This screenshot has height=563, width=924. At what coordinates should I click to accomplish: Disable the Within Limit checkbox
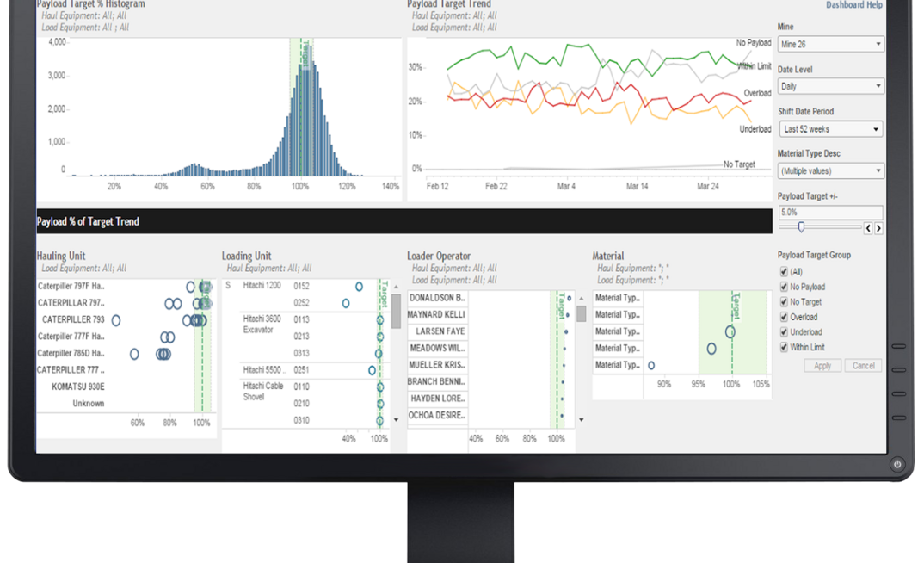pyautogui.click(x=783, y=347)
